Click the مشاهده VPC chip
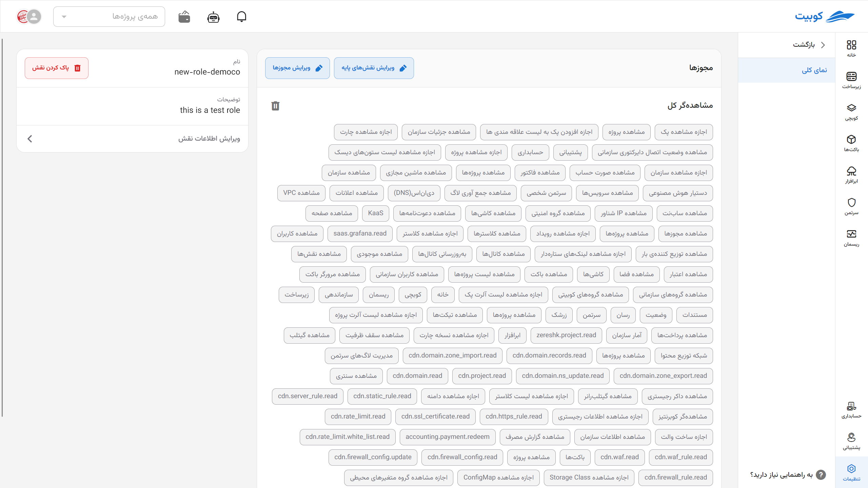Viewport: 868px width, 488px height. [301, 193]
